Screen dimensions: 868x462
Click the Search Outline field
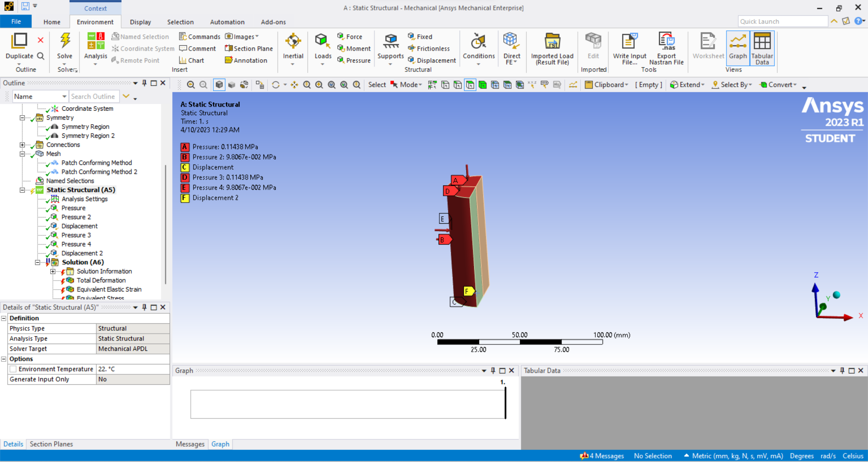coord(94,97)
